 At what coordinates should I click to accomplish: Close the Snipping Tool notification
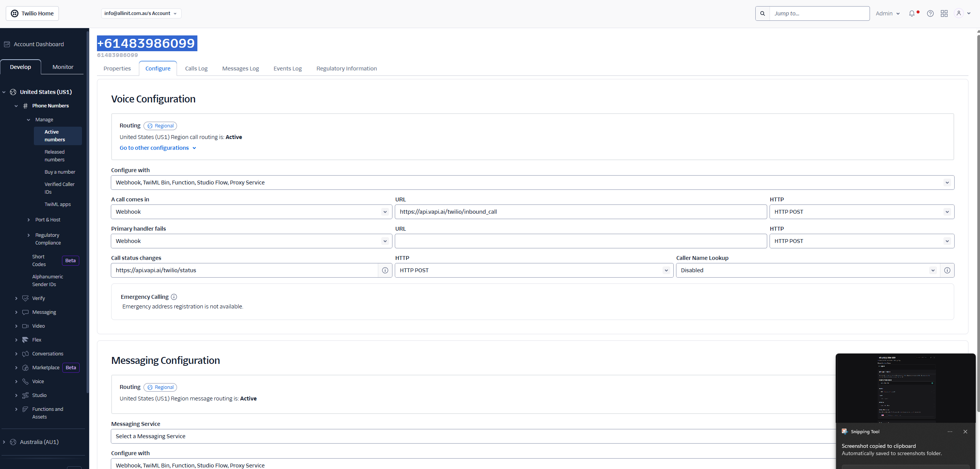tap(965, 432)
